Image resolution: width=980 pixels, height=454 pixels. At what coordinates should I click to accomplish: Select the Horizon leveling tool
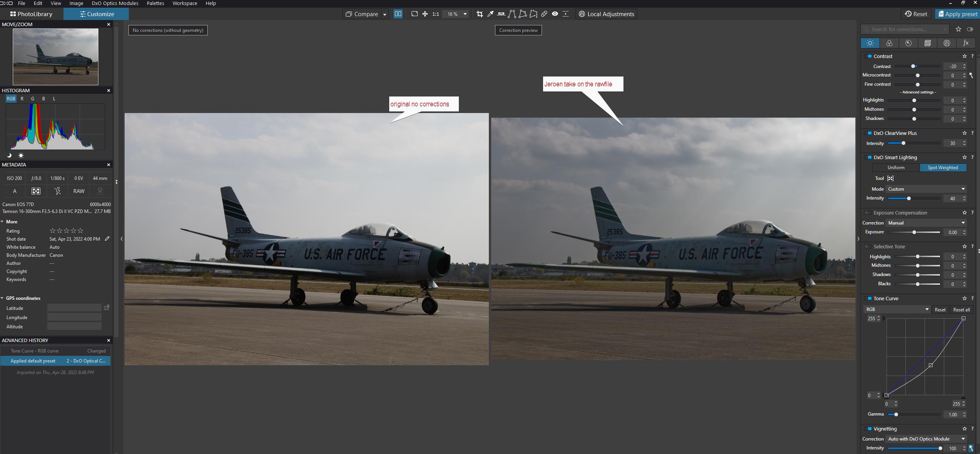[x=501, y=14]
